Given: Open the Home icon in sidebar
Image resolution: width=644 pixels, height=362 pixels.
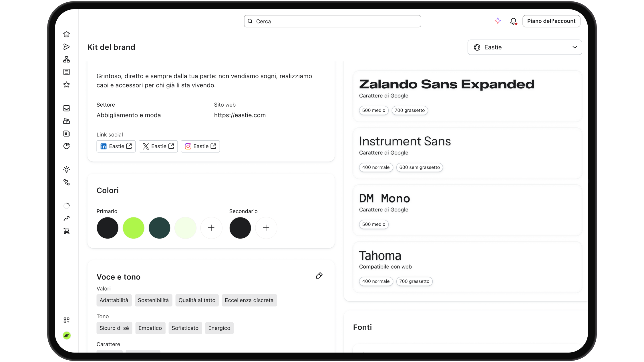Looking at the screenshot, I should coord(66,34).
